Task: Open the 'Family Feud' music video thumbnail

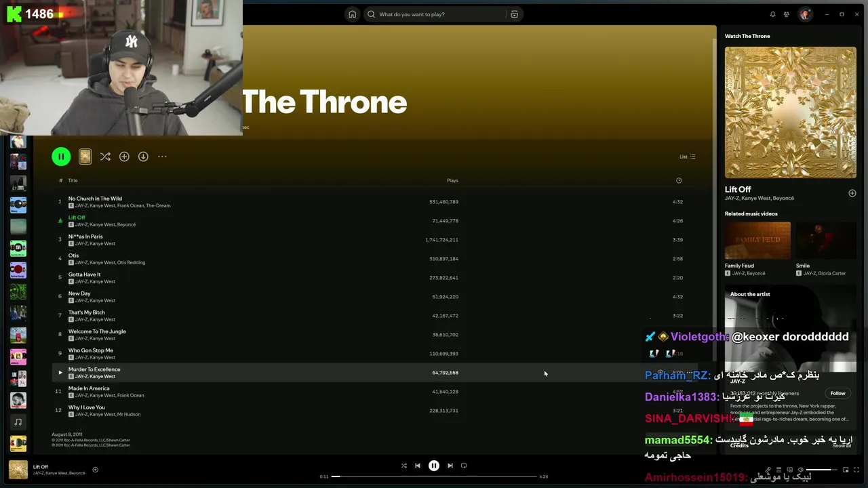Action: point(757,241)
